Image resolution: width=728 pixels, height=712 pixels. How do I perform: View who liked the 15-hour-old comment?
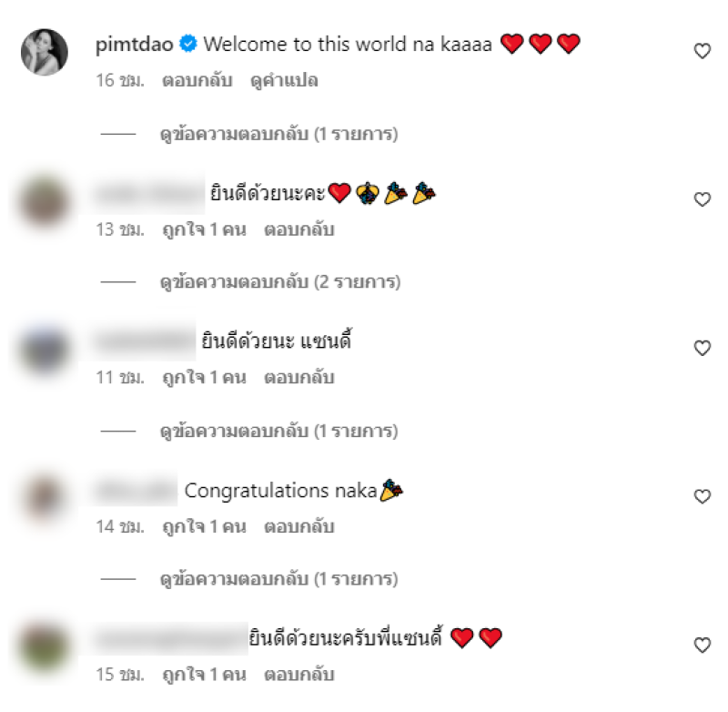pos(204,675)
